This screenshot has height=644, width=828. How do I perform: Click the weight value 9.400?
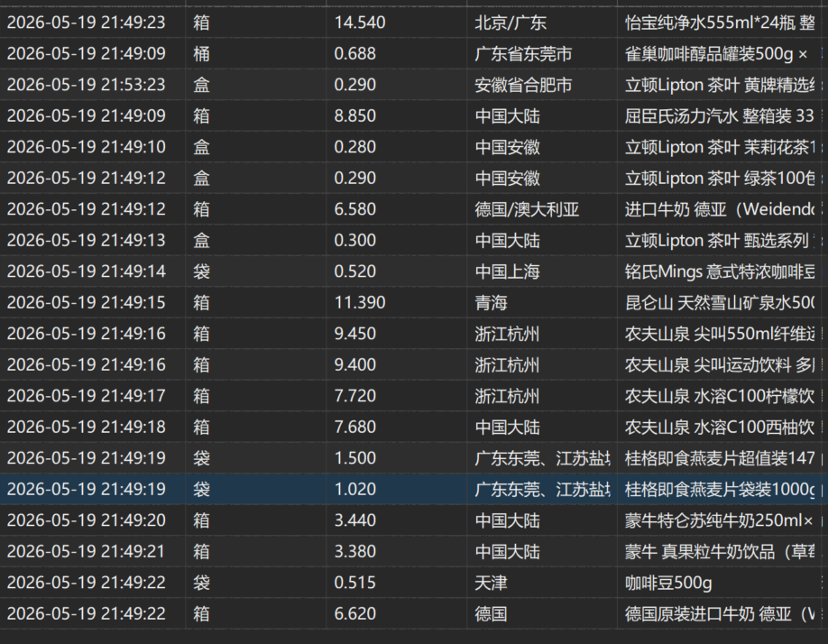pos(354,365)
